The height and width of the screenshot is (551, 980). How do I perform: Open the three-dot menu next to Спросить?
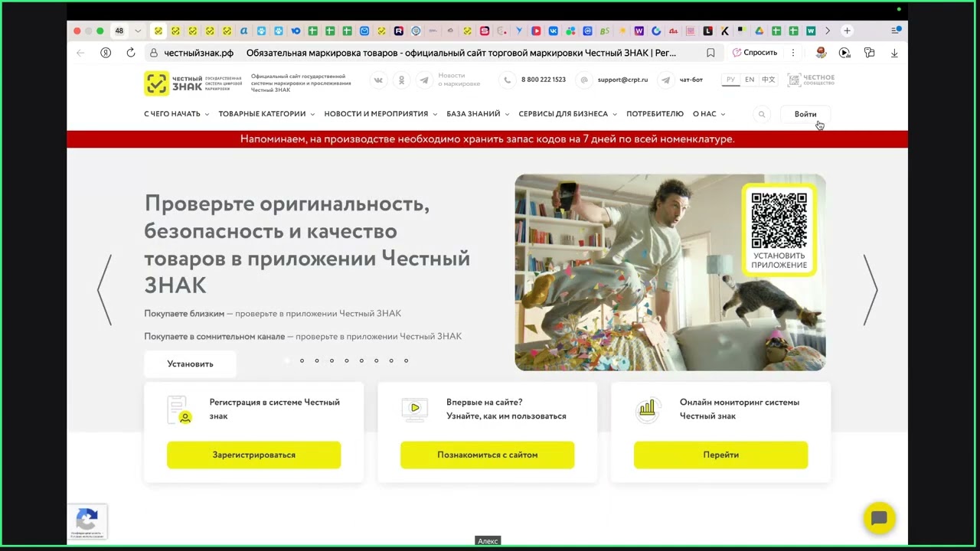coord(793,53)
